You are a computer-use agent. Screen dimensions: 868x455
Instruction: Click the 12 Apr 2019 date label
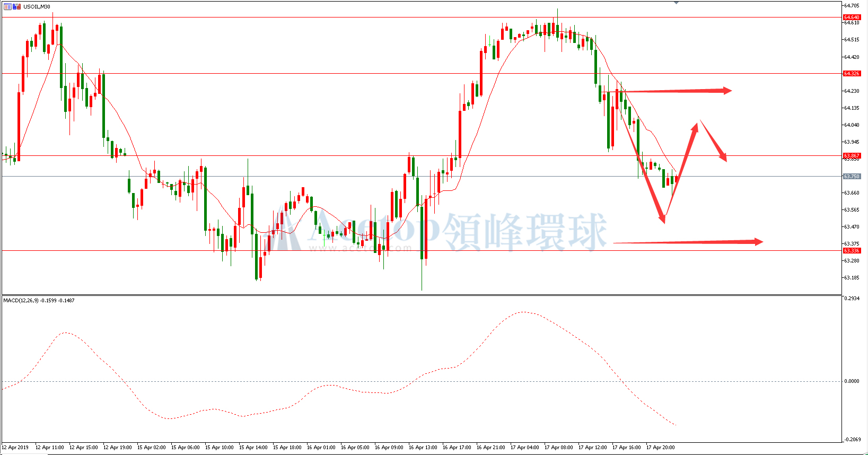15,447
